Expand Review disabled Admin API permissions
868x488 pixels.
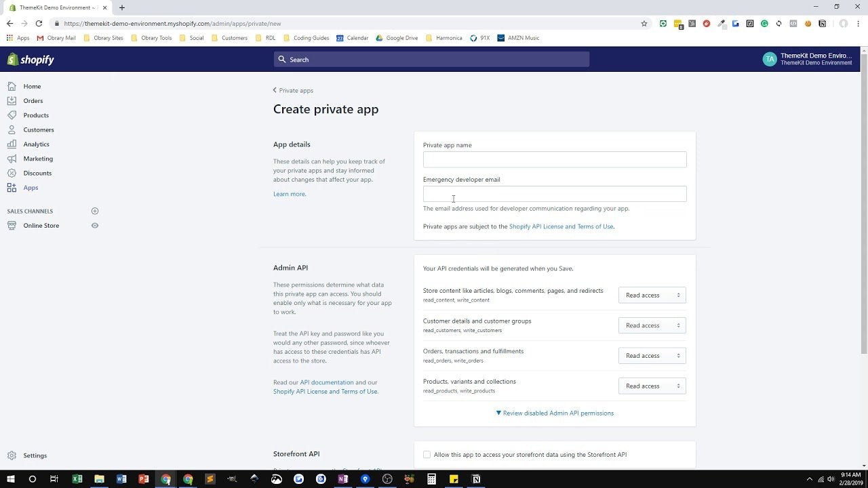(554, 413)
